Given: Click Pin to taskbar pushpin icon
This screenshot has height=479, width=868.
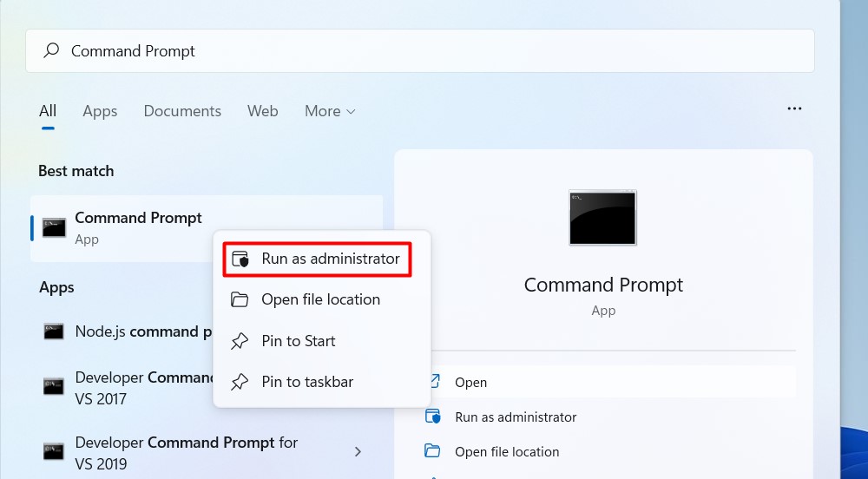Looking at the screenshot, I should click(240, 382).
